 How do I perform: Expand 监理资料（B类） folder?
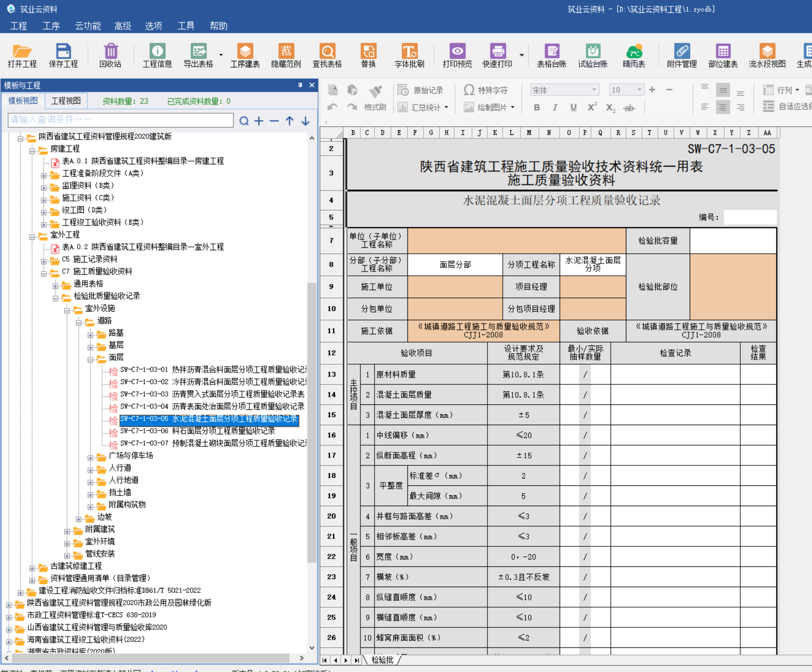click(44, 187)
